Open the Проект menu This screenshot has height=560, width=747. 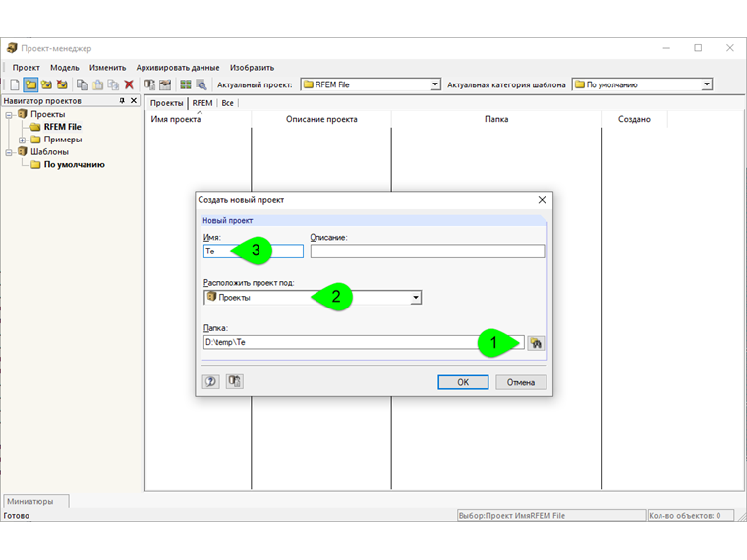point(27,68)
